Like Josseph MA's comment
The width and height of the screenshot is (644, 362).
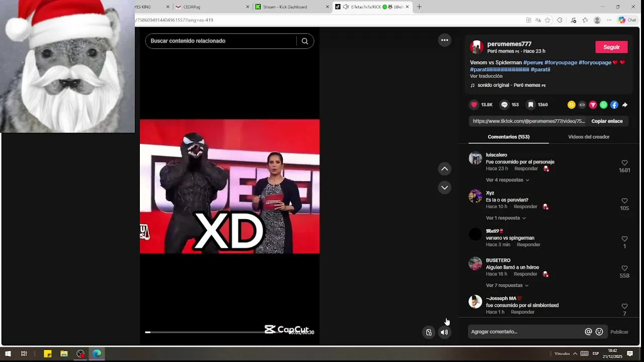[624, 306]
